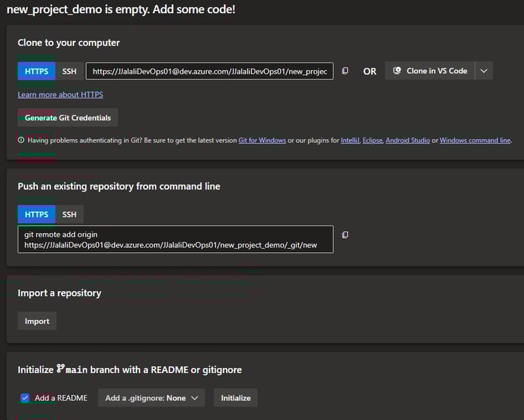This screenshot has width=524, height=420.
Task: Open the Eclipse plugin link
Action: [373, 140]
